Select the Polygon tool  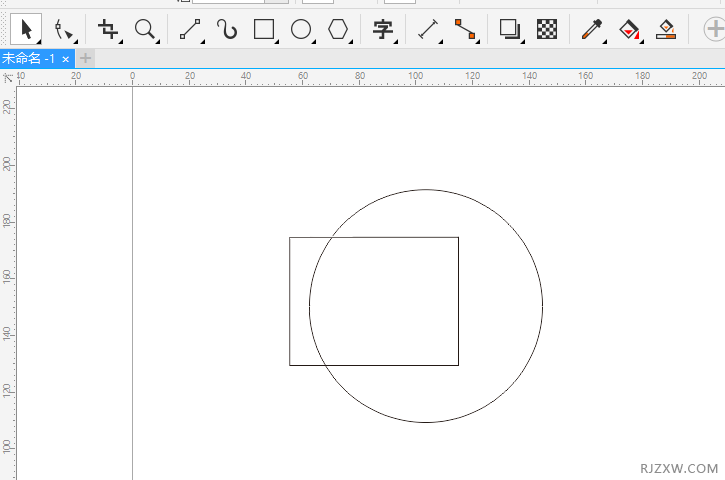click(338, 30)
